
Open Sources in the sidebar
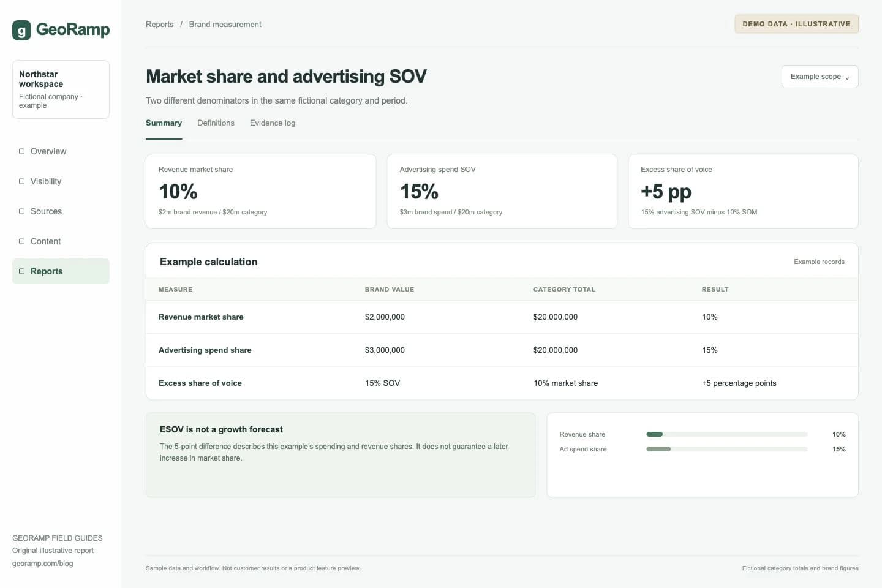61,211
